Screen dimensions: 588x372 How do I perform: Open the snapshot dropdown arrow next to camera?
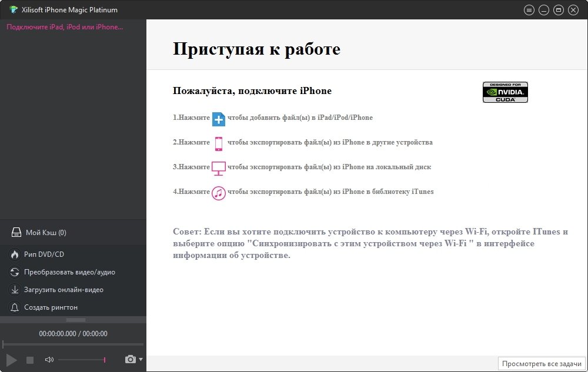[x=141, y=359]
